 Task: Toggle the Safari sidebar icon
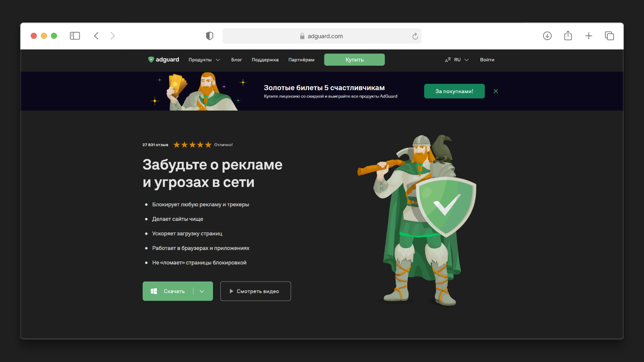(x=75, y=36)
